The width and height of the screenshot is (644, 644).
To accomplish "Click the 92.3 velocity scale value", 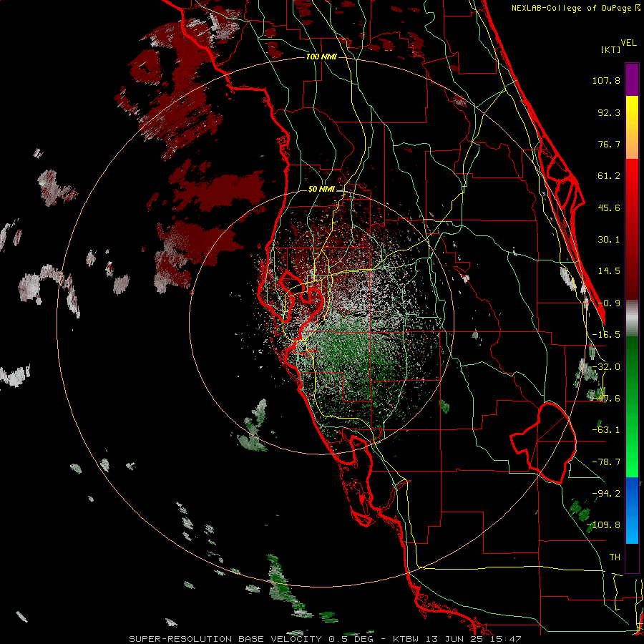I will click(x=609, y=112).
